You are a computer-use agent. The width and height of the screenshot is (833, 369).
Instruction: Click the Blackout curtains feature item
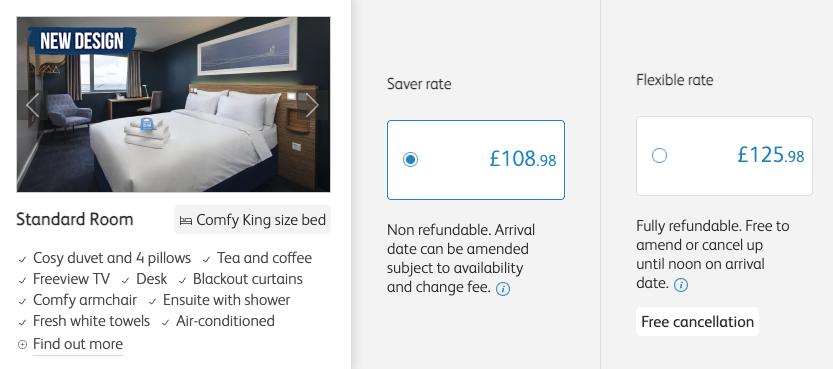click(241, 279)
